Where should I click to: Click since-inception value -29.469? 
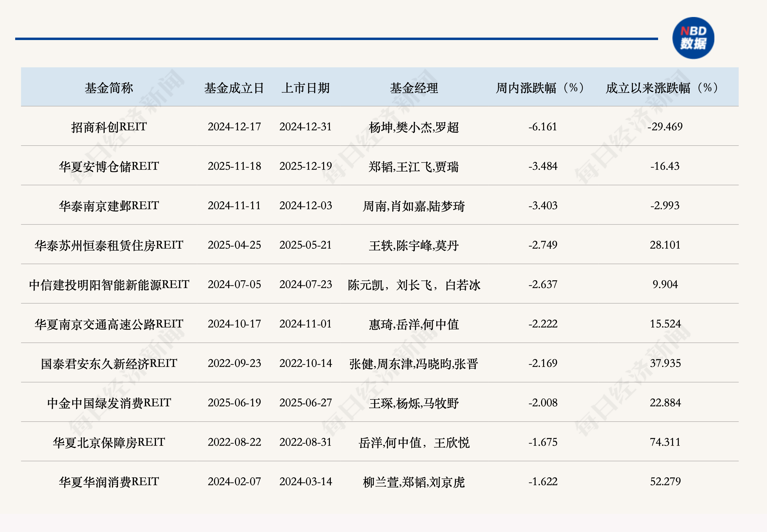[665, 127]
